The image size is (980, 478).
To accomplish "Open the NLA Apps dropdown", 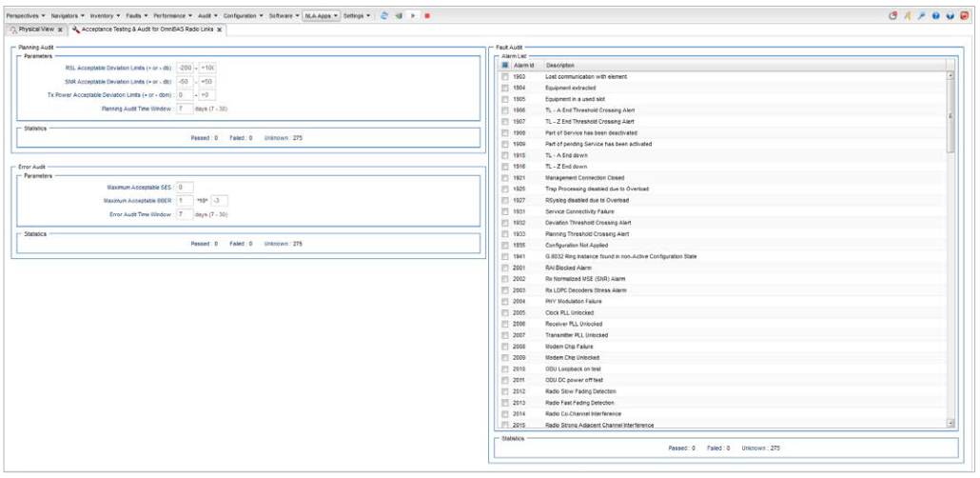I will (x=322, y=15).
